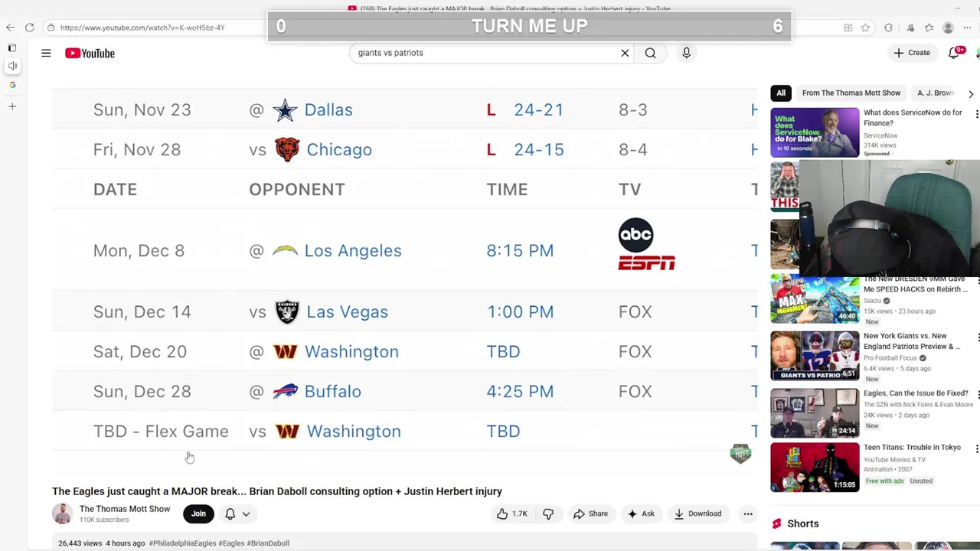Select the "All" filter chip

pos(781,93)
